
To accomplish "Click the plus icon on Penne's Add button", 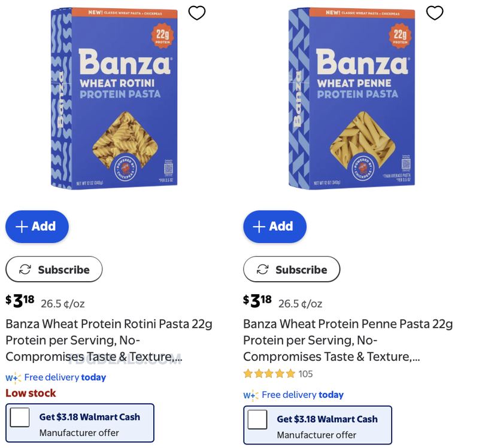I will point(259,227).
